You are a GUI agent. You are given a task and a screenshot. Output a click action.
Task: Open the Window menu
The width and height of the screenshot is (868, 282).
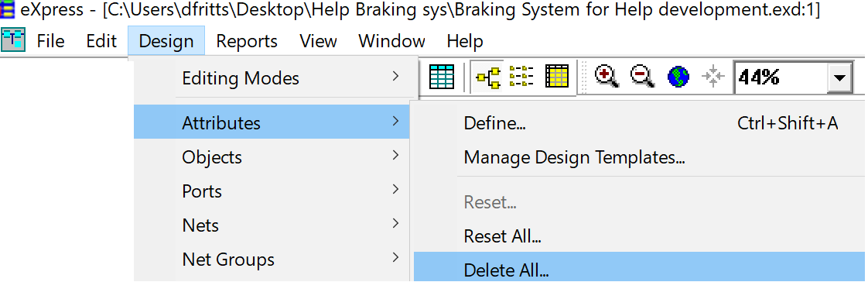(x=391, y=41)
